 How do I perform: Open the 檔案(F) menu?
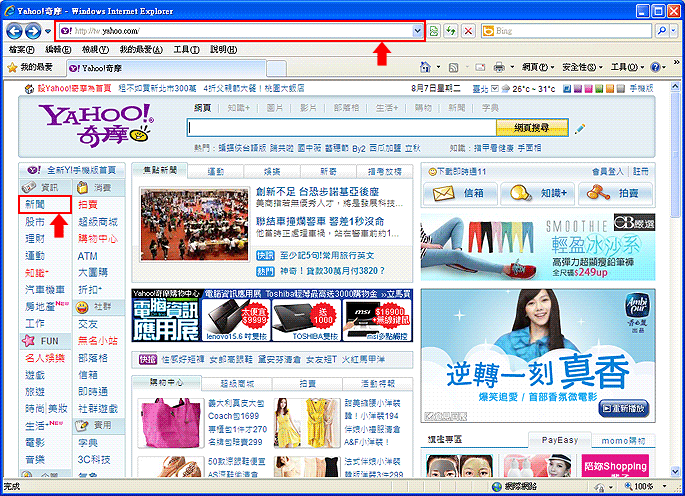coord(21,50)
